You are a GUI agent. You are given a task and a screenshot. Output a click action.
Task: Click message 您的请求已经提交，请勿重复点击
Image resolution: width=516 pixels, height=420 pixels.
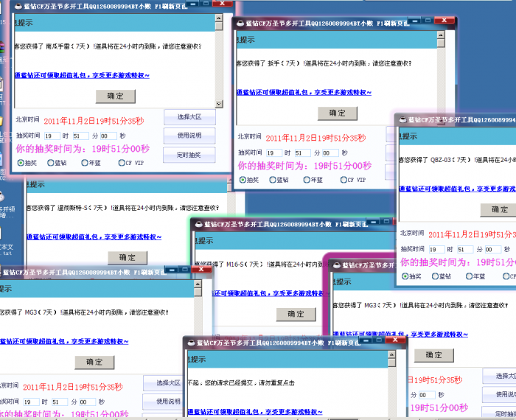click(x=241, y=383)
